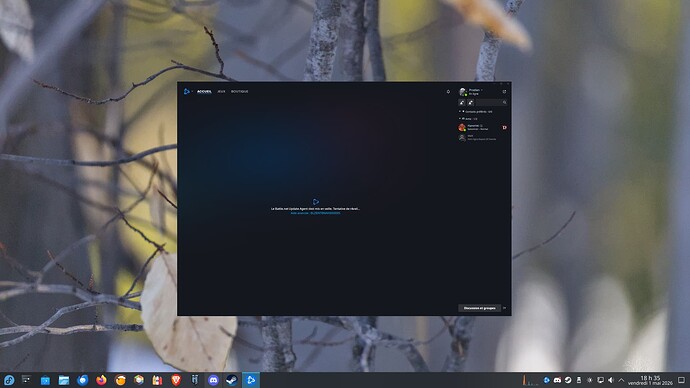Click the Steam tray icon

pos(568,380)
